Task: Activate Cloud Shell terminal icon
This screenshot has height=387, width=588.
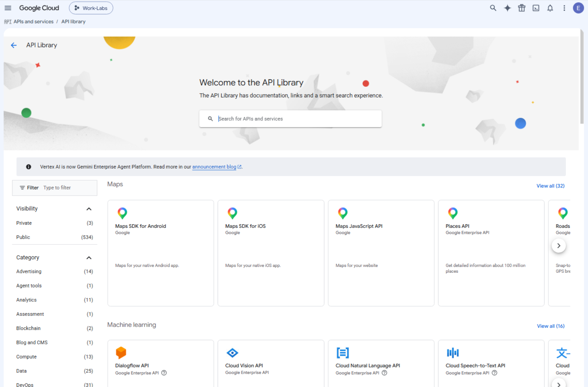Action: point(536,8)
